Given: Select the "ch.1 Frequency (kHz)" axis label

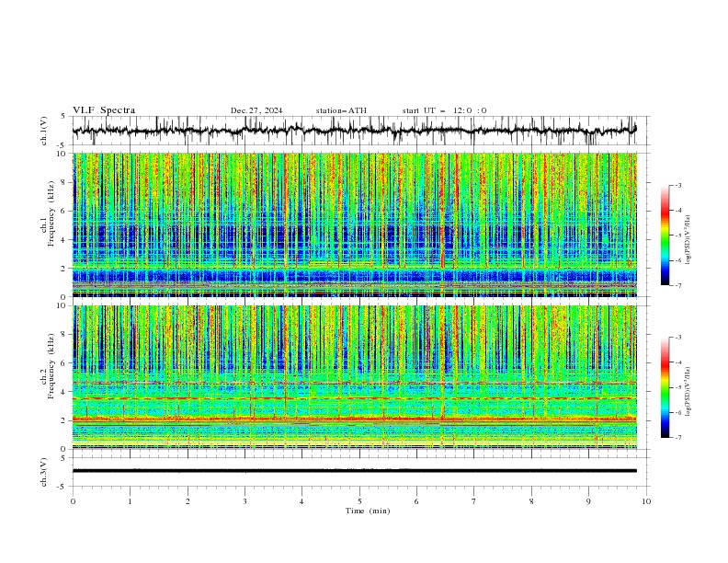Looking at the screenshot, I should click(x=49, y=214).
